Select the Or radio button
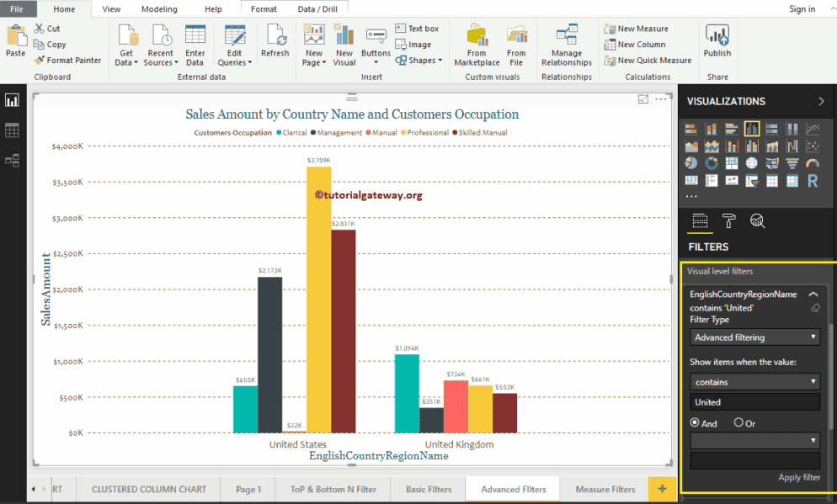837x504 pixels. click(x=738, y=423)
